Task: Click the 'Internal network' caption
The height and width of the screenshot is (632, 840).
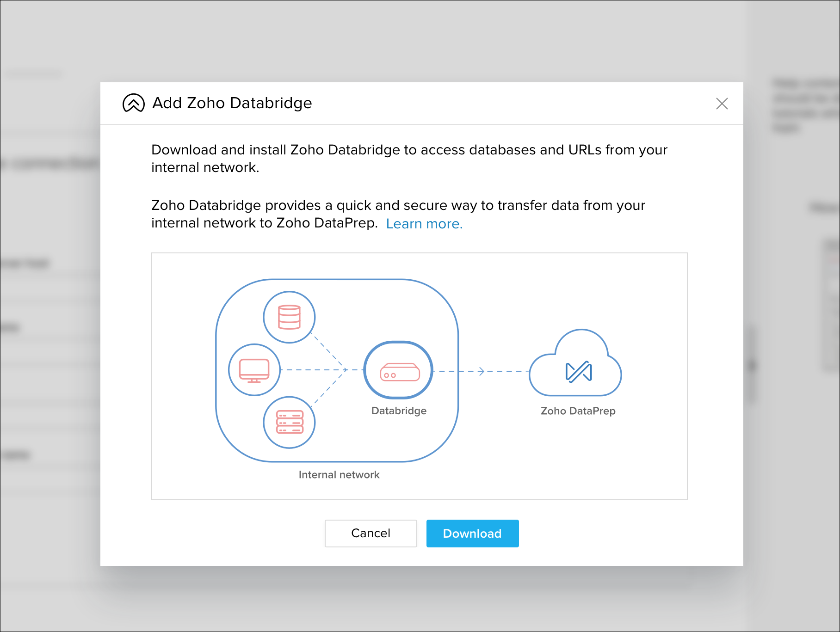Action: click(339, 475)
